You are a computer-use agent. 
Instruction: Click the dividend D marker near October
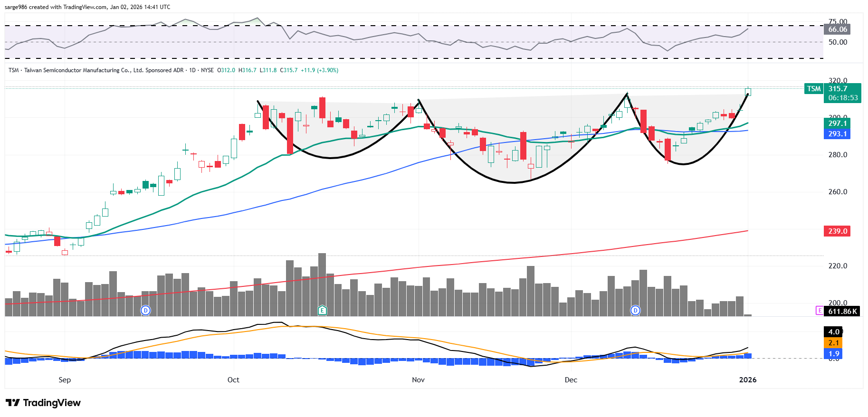click(x=146, y=310)
